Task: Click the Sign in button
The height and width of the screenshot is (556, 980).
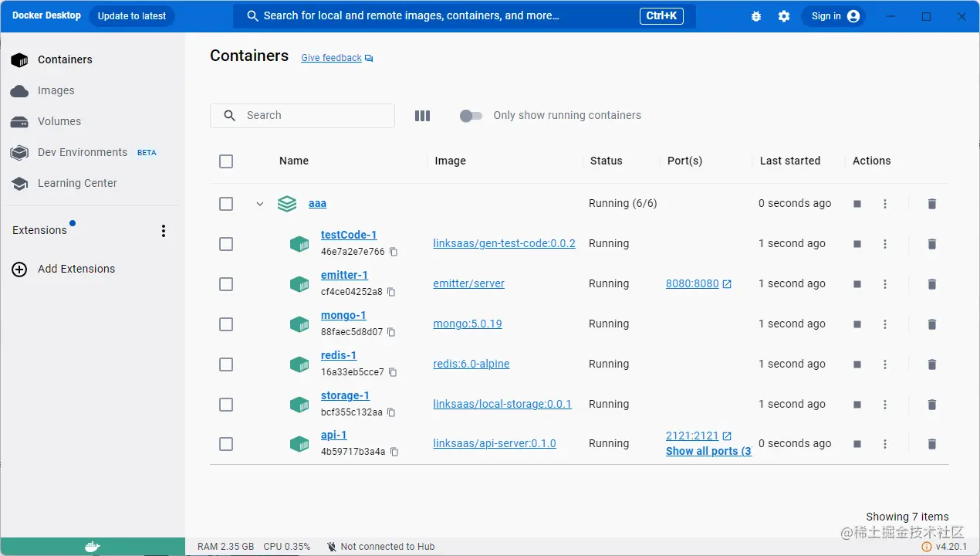Action: click(x=833, y=16)
